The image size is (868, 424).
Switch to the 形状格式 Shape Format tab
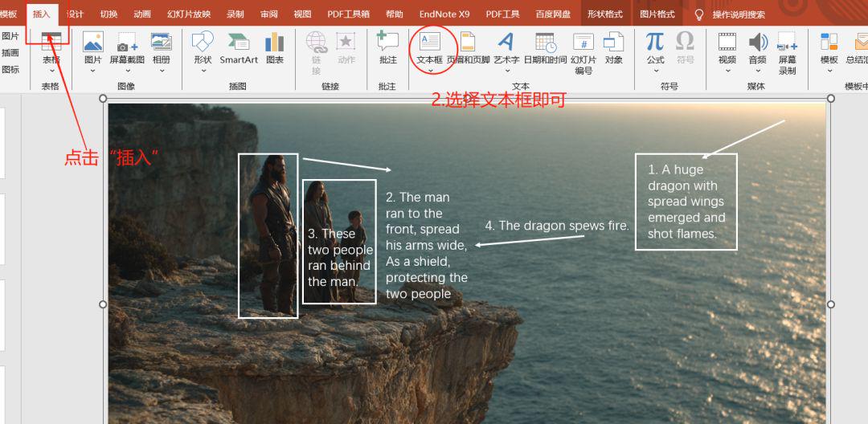pos(605,14)
